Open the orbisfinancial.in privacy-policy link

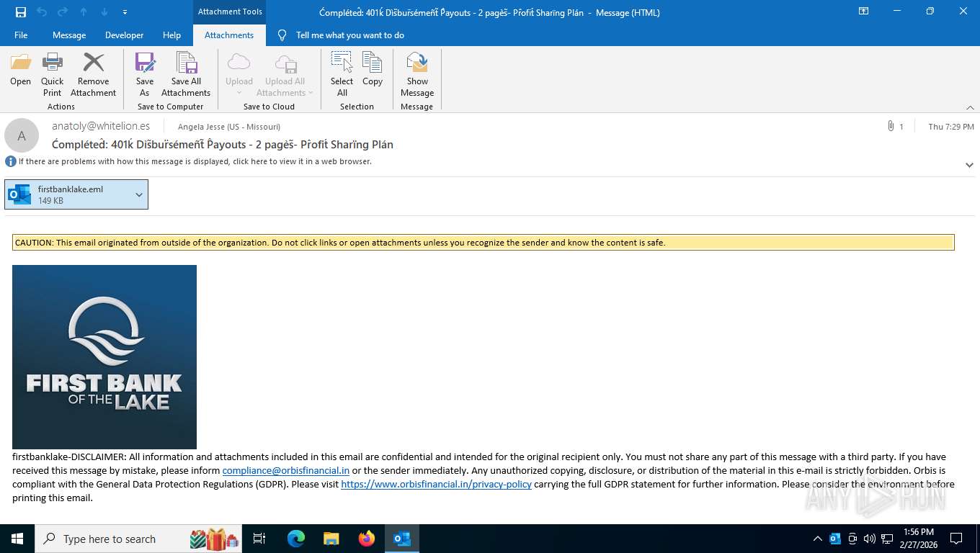pos(436,484)
